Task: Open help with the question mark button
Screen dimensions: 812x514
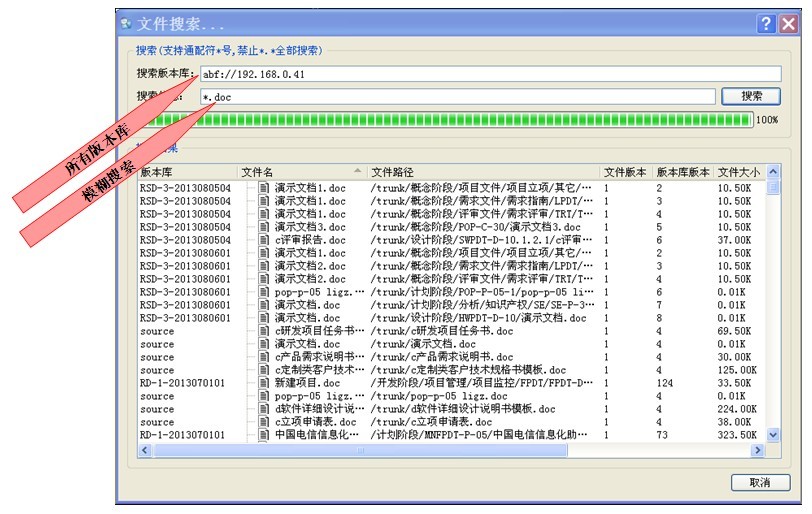Action: [x=766, y=24]
